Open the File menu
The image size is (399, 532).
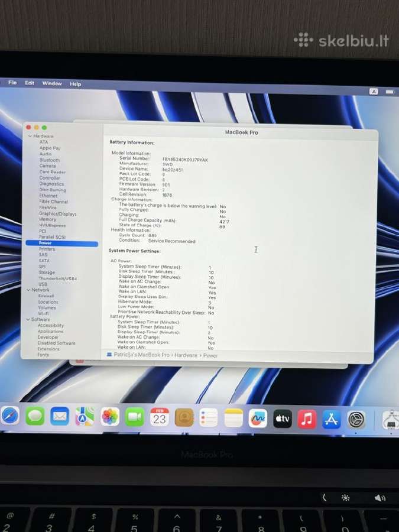(x=12, y=82)
